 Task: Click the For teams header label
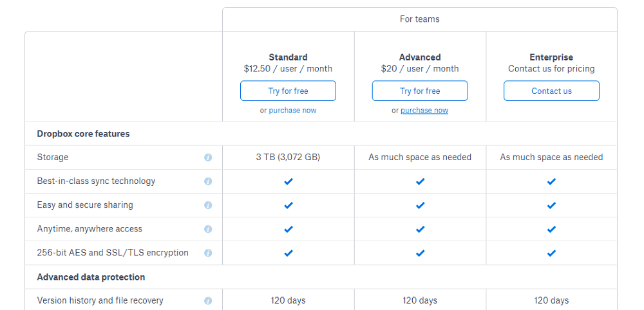(420, 19)
